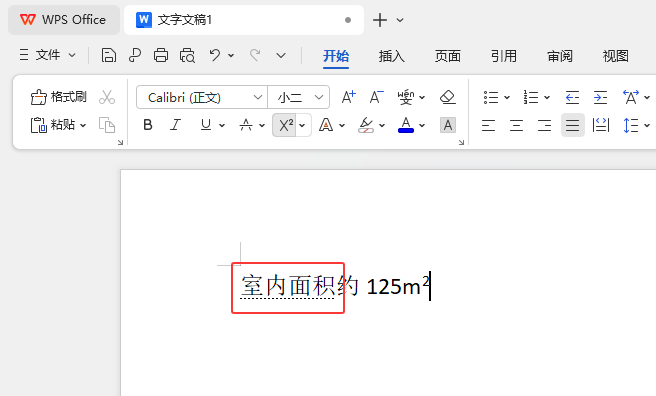The image size is (656, 396).
Task: Toggle Strikethrough formatting
Action: click(246, 125)
